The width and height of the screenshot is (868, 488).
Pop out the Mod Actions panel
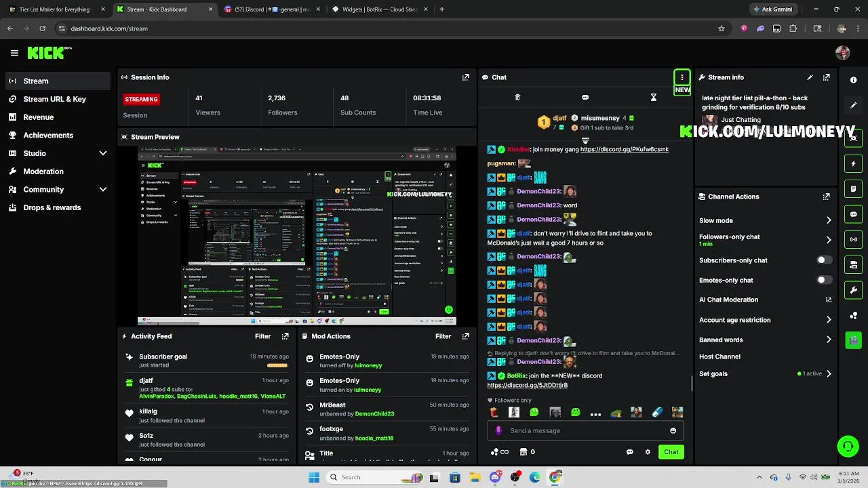click(465, 336)
